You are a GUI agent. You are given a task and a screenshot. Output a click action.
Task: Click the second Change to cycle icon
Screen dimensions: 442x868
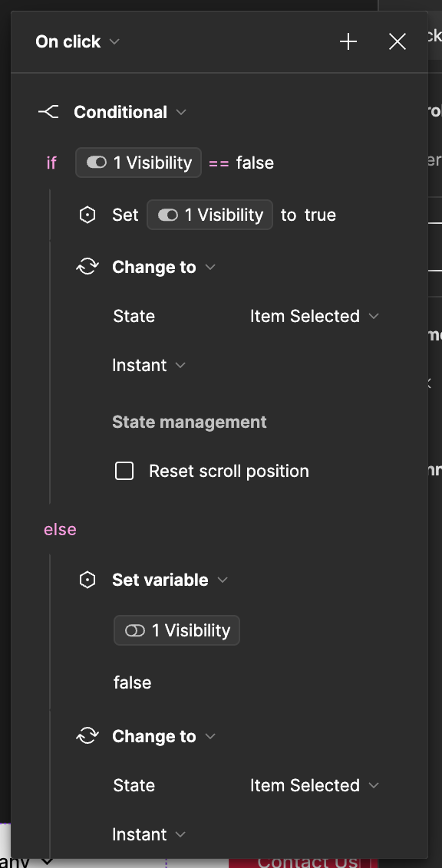click(87, 736)
